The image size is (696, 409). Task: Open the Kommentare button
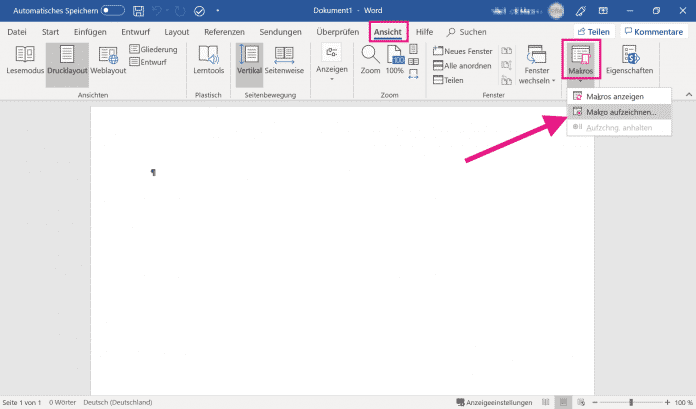click(652, 32)
